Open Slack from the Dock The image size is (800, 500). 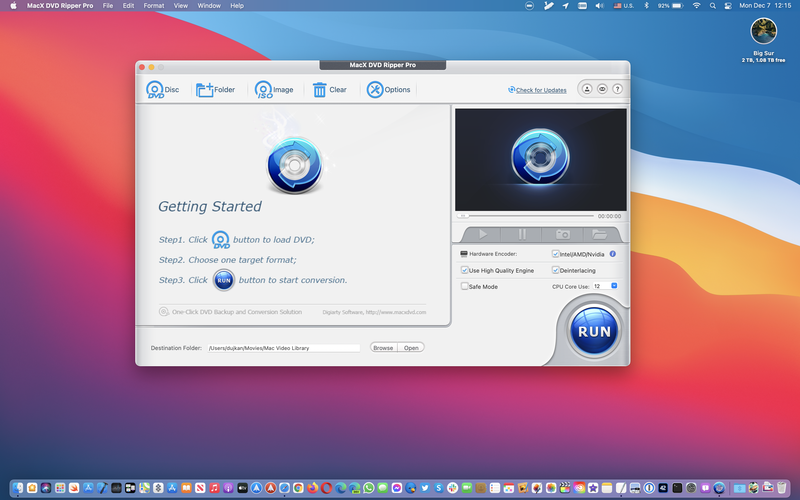[453, 488]
